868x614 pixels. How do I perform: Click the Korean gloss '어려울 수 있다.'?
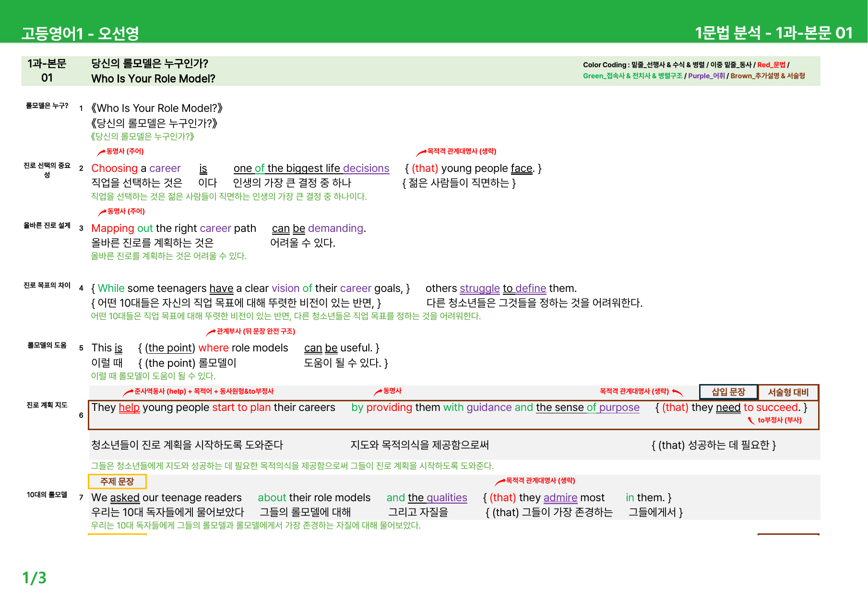[x=303, y=243]
